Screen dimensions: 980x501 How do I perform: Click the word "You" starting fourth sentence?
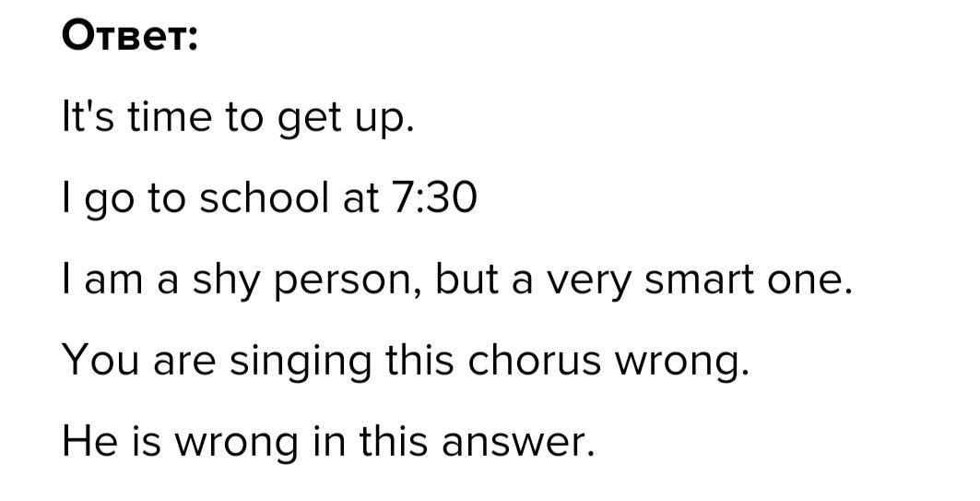point(100,361)
